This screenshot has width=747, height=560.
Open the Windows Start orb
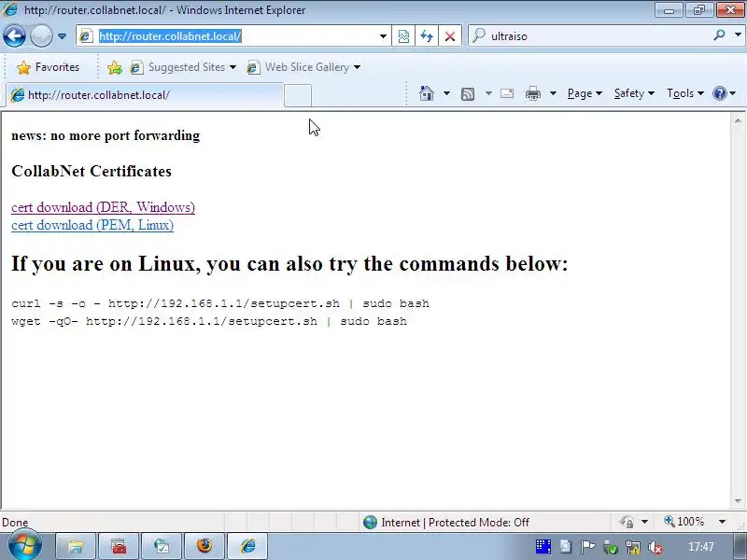coord(25,545)
